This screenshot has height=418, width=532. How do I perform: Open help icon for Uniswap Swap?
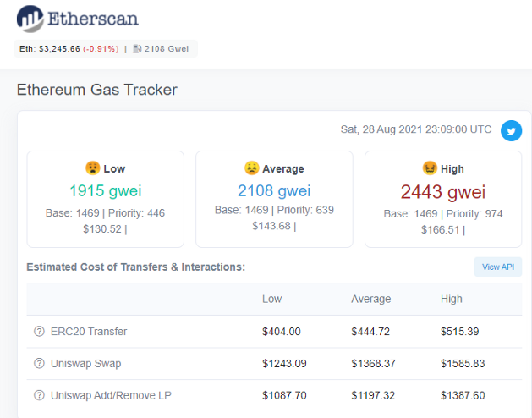click(40, 363)
